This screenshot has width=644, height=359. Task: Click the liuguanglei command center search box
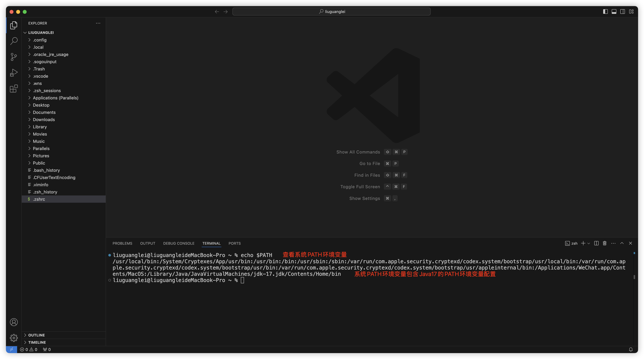coord(331,12)
